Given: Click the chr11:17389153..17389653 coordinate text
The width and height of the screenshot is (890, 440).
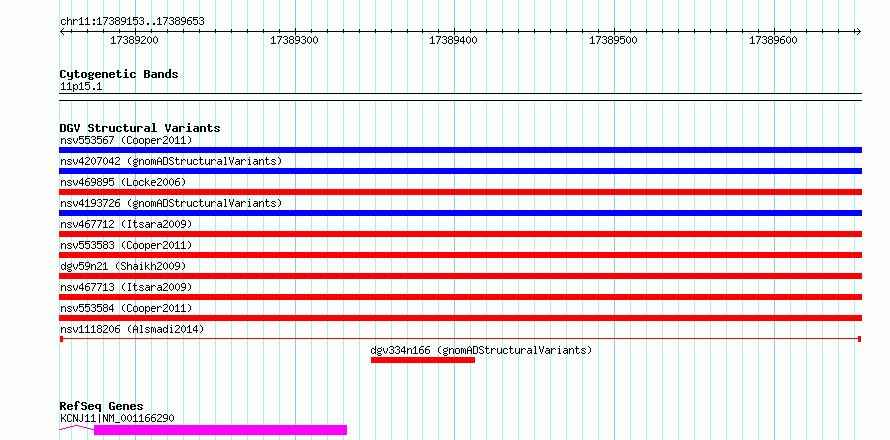Looking at the screenshot, I should (132, 22).
